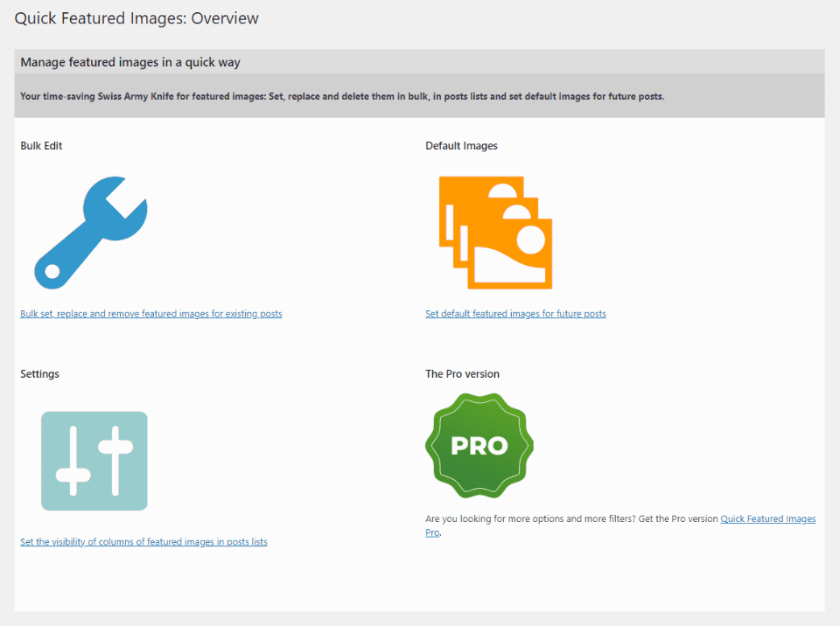
Task: Click the Quick Featured Images Overview page title
Action: pos(136,17)
